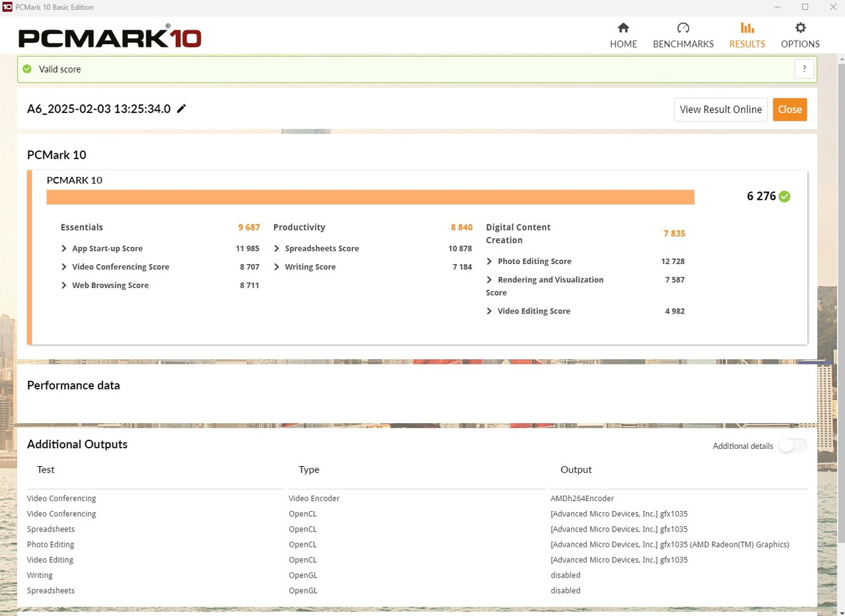Expand the App Start-up Score row
Viewport: 845px width, 616px height.
tap(64, 249)
